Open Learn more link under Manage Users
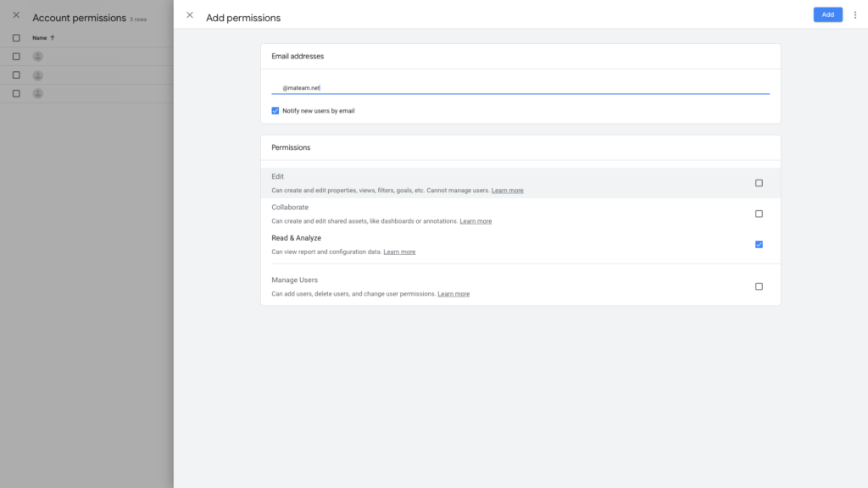This screenshot has height=488, width=868. pos(453,294)
